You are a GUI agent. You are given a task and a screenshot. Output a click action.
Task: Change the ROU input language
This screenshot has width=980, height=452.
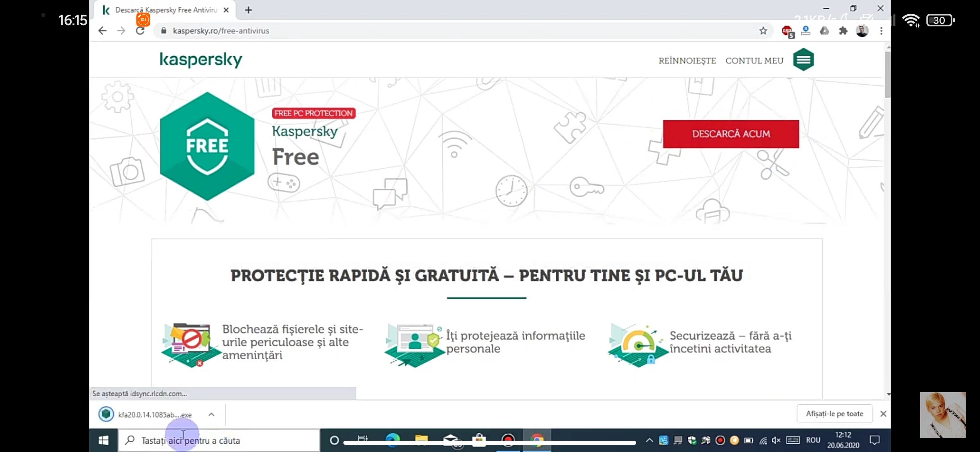tap(813, 440)
